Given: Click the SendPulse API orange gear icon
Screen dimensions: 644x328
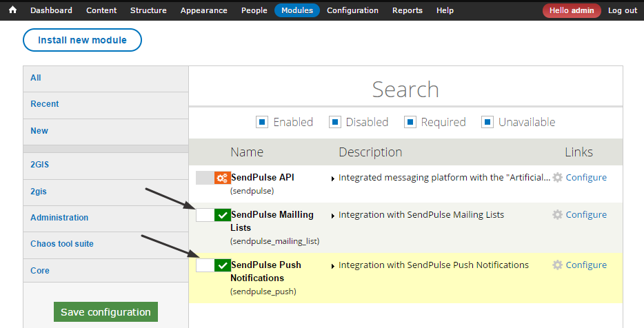Looking at the screenshot, I should coord(222,178).
